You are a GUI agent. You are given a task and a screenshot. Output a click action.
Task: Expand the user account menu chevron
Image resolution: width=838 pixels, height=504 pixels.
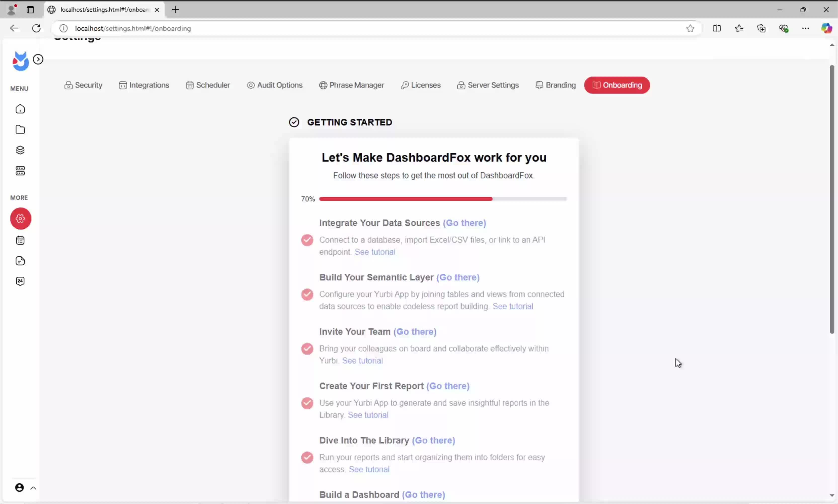33,488
